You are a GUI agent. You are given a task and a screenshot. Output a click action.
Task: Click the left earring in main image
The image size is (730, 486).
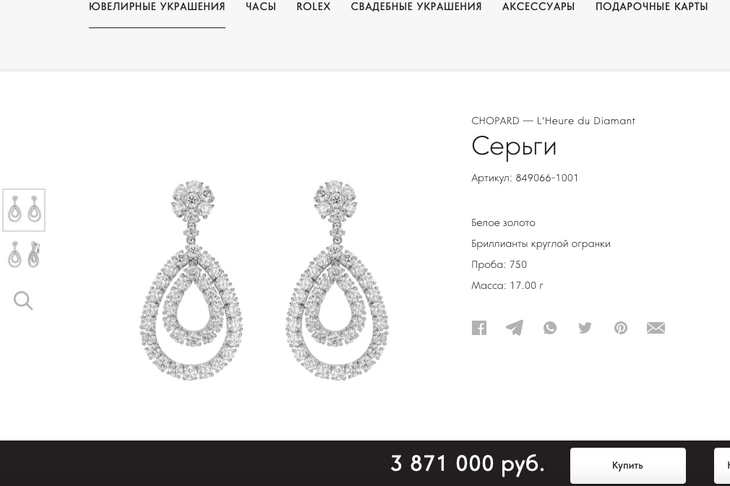191,280
